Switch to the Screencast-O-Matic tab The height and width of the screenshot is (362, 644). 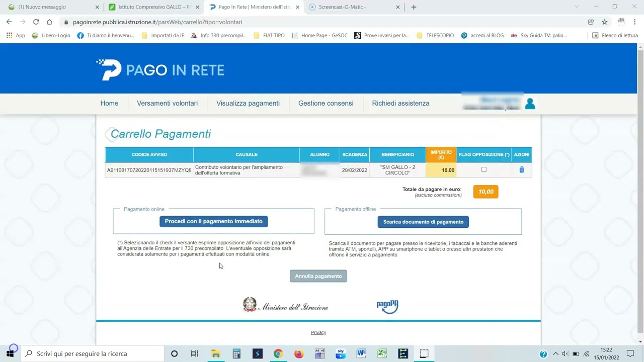[x=355, y=7]
